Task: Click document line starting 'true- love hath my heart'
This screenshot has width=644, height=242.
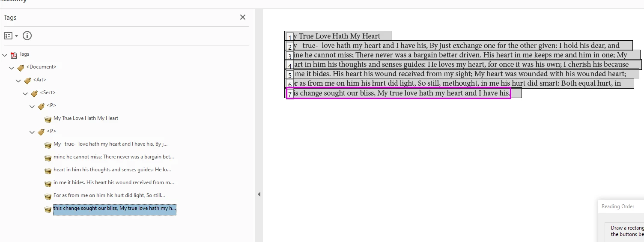Action: 459,45
